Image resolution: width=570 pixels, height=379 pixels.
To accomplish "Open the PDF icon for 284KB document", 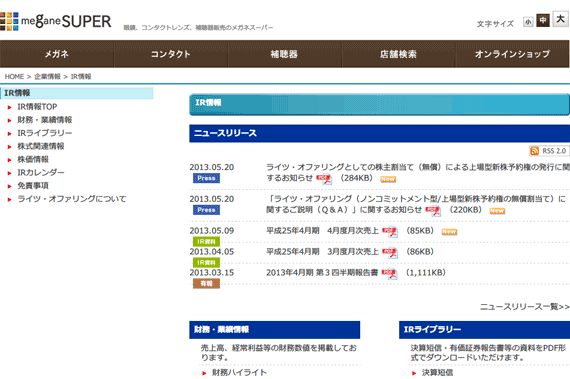I will coord(324,178).
